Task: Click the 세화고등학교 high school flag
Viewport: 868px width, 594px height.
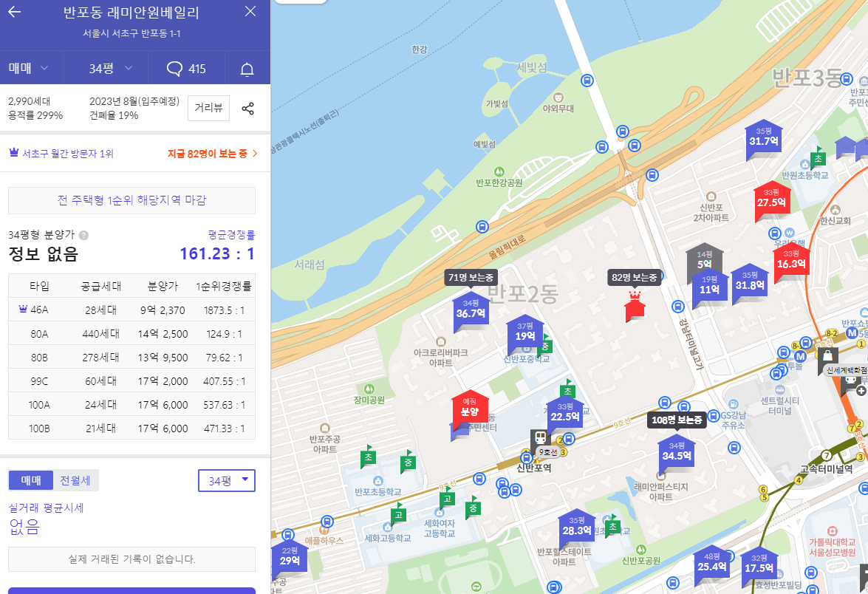Action: [x=398, y=516]
